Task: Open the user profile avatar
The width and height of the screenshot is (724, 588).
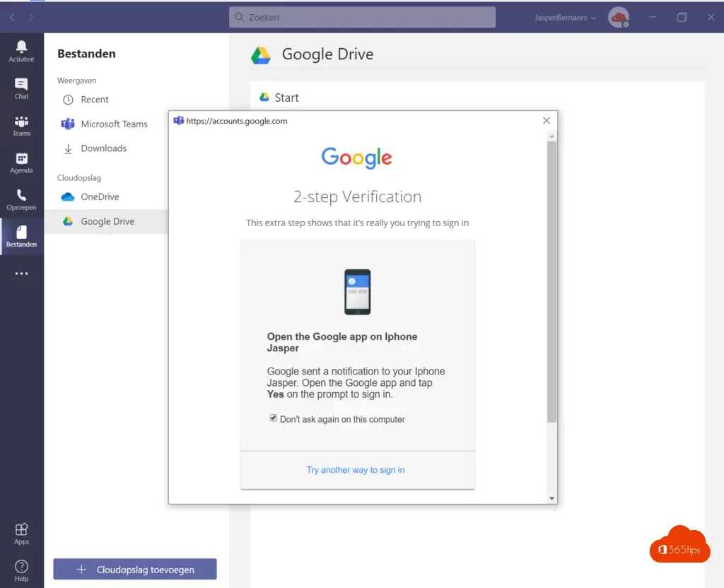Action: 618,18
